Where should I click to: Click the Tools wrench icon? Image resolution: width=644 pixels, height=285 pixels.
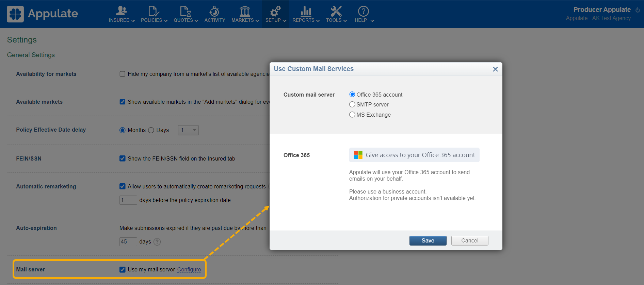pos(336,11)
